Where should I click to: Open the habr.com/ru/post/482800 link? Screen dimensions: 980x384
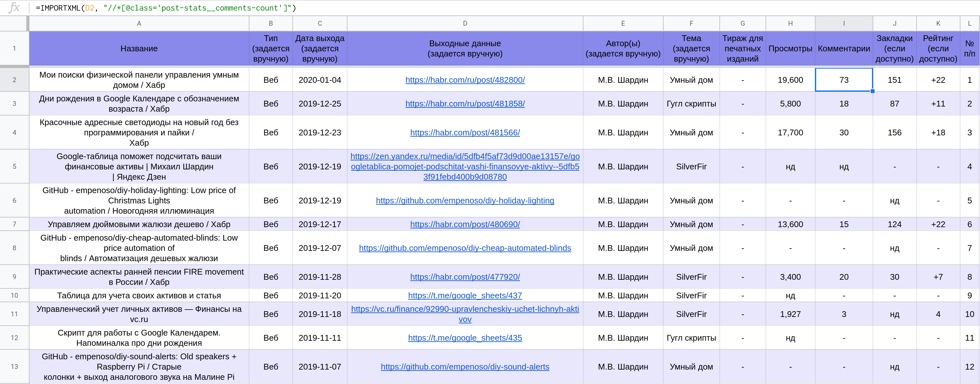click(465, 80)
